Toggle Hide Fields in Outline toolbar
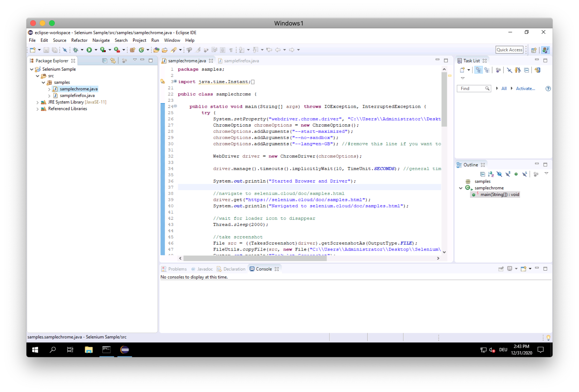This screenshot has width=579, height=392. point(499,174)
